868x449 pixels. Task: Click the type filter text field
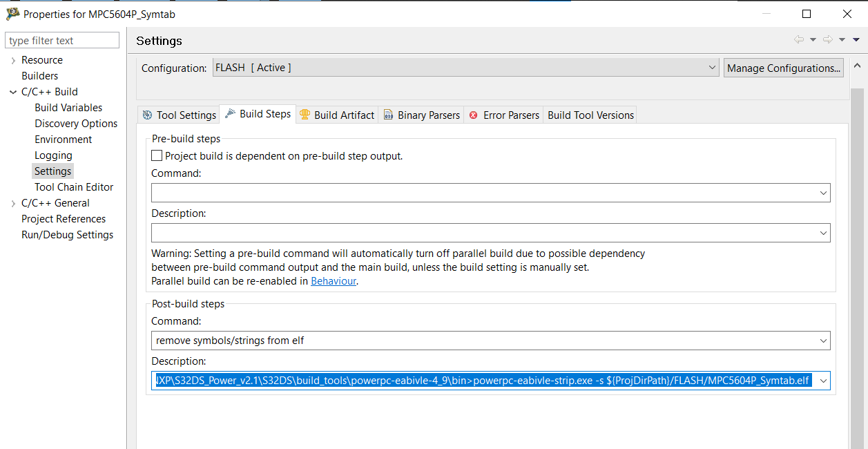coord(62,39)
